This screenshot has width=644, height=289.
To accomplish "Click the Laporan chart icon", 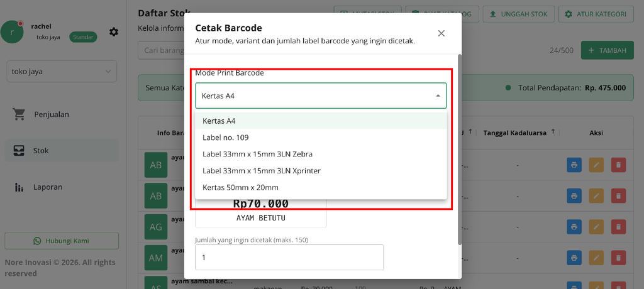I will coord(19,187).
